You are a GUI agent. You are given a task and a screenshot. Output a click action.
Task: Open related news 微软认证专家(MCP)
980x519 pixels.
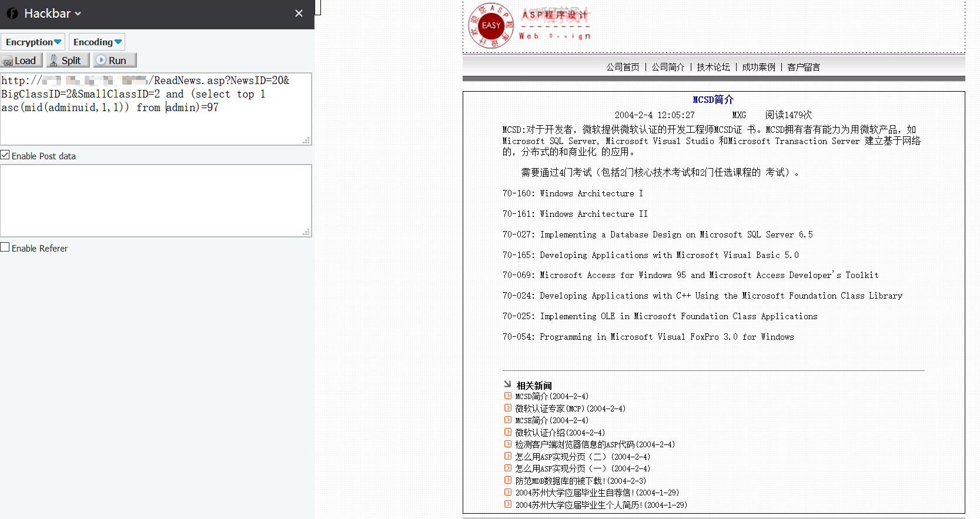570,408
